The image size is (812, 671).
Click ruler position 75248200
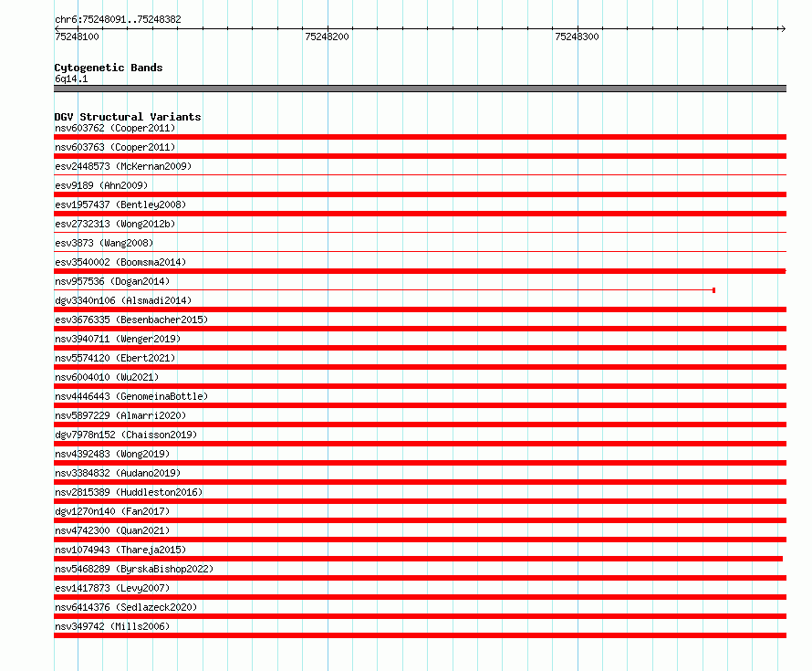click(x=327, y=37)
